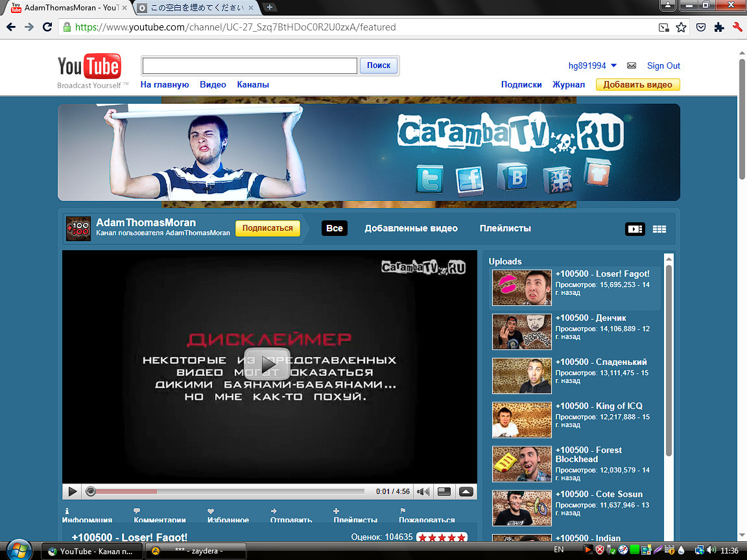Open the '+100500 - Loser! Fagot!' thumbnail in Uploads
747x560 pixels.
[x=521, y=288]
